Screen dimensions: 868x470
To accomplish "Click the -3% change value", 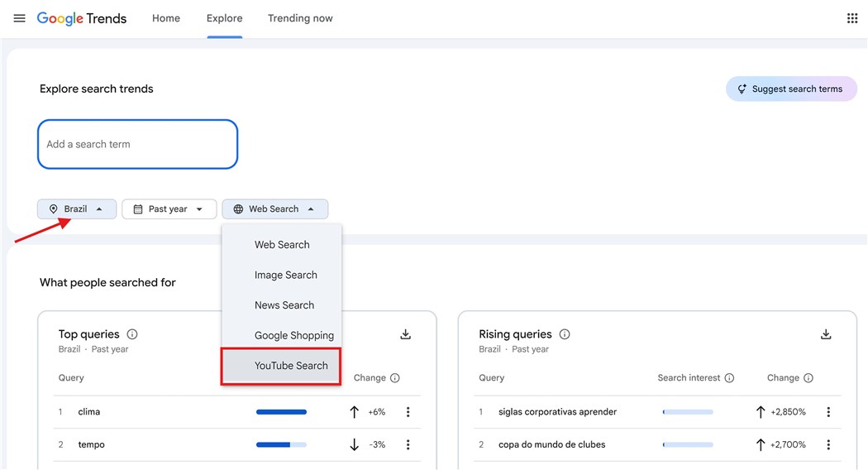I will (377, 444).
